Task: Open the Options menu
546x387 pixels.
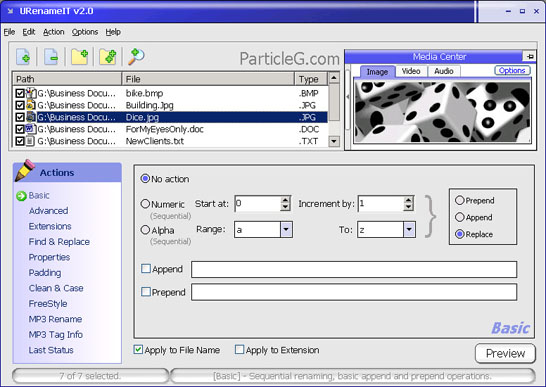Action: pyautogui.click(x=85, y=32)
